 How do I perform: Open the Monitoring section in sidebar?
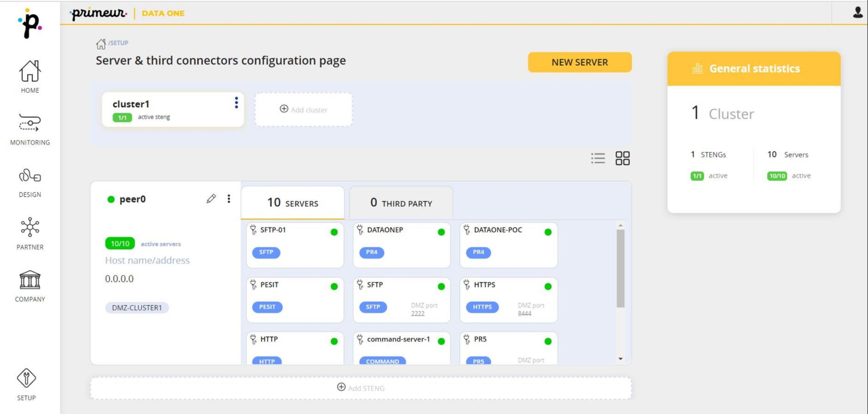(30, 129)
